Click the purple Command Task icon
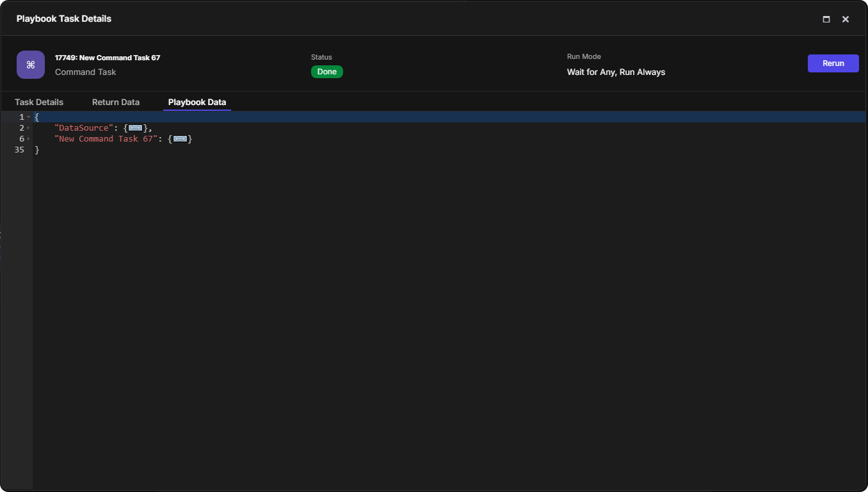 31,65
